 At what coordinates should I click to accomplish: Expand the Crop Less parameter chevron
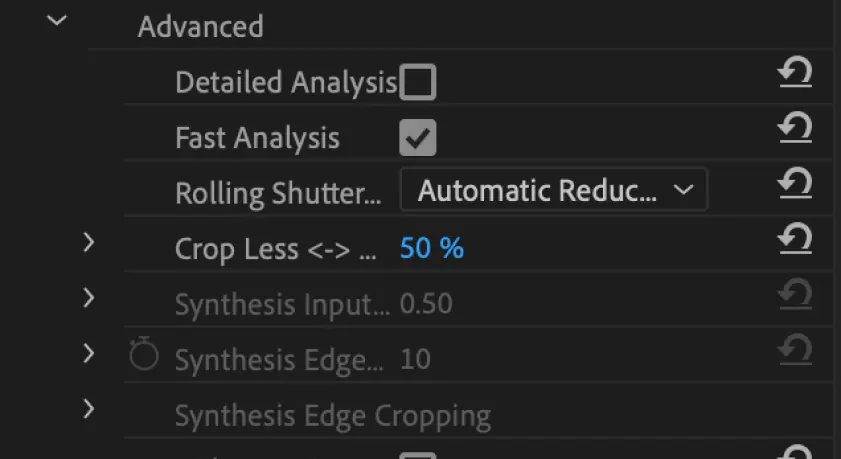(x=89, y=243)
